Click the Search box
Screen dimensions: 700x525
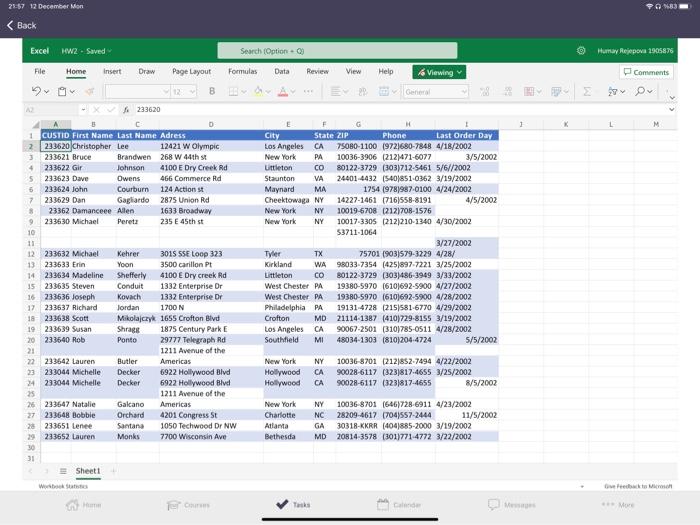tap(337, 50)
